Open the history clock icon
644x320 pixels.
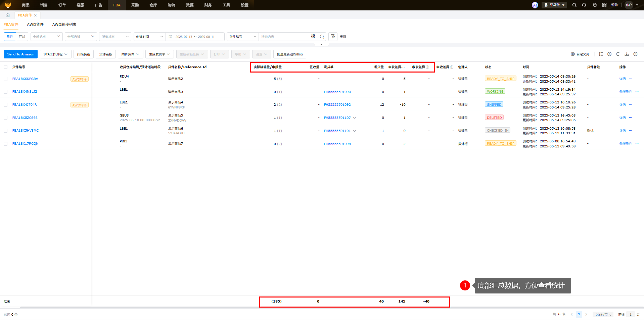coord(609,54)
